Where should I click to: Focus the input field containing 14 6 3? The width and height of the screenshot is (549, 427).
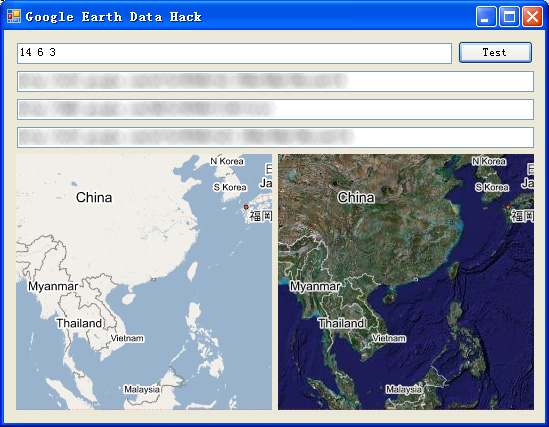(x=234, y=54)
